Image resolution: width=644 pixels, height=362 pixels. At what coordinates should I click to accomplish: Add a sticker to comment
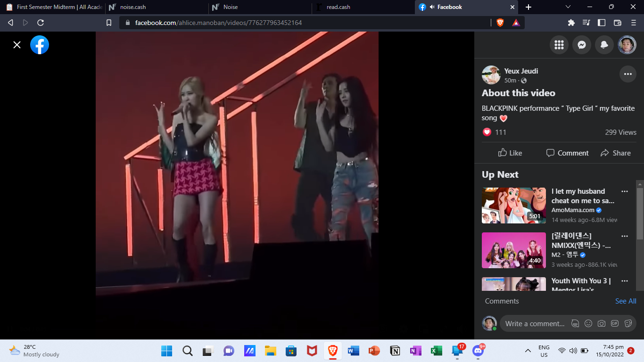pos(628,324)
